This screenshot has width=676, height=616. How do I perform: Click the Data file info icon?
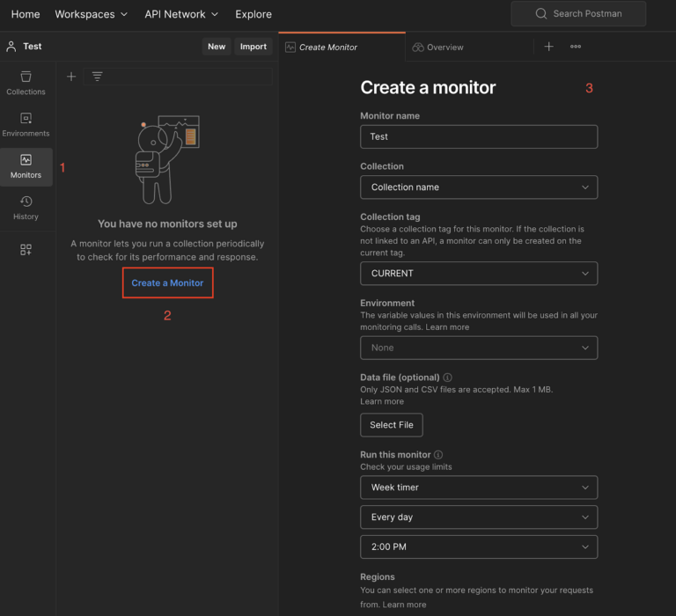[x=448, y=378]
